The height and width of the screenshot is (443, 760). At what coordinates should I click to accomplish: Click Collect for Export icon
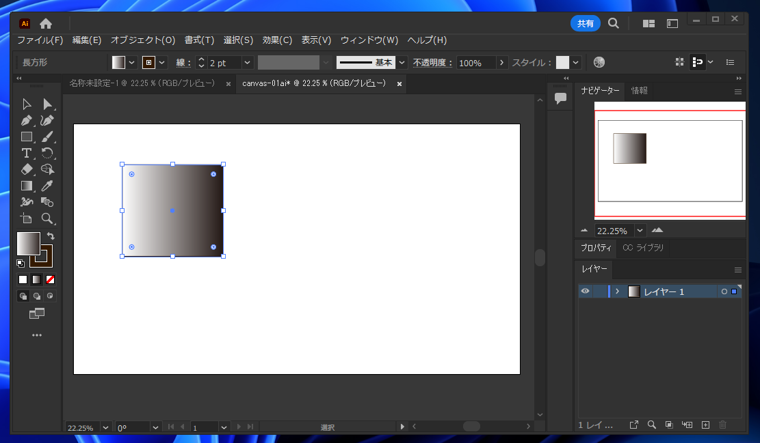[x=634, y=425]
